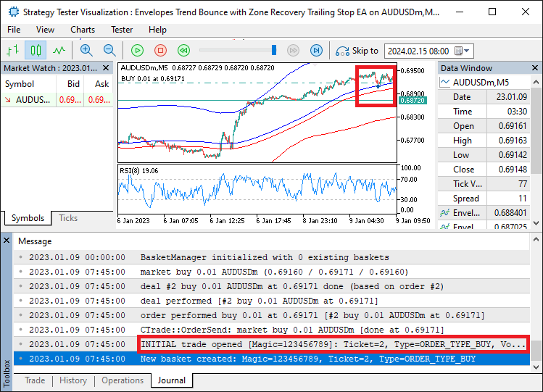This screenshot has width=543, height=392.
Task: Select the 'market buy 0.01 AUDUSDm' journal entry
Action: (x=271, y=272)
